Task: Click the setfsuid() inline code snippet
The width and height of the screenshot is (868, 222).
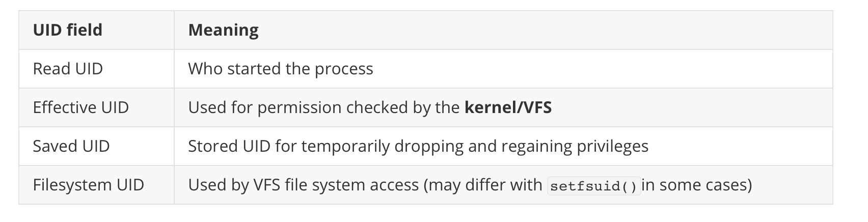Action: [x=593, y=186]
